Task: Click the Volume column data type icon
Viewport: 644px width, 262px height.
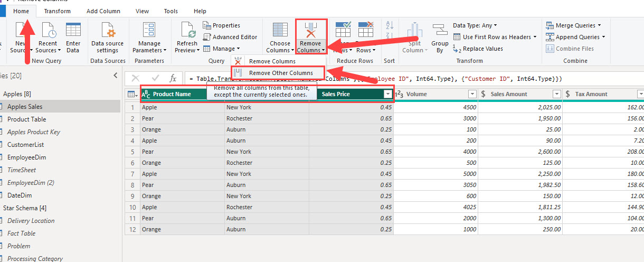Action: point(400,94)
